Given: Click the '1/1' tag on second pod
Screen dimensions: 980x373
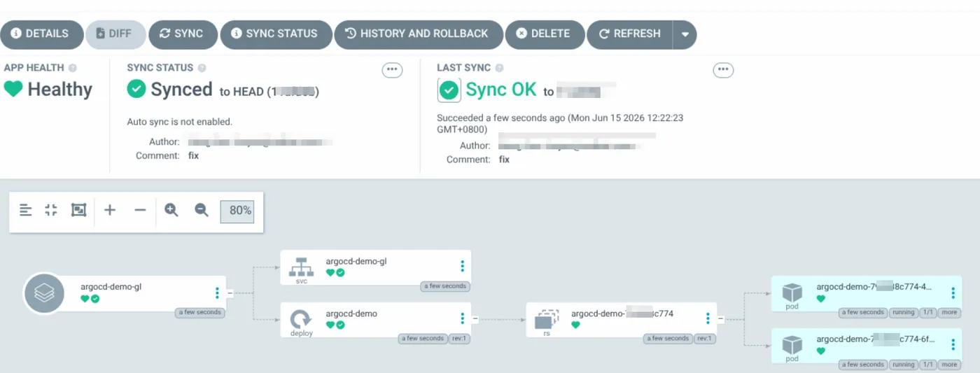Looking at the screenshot, I should click(928, 365).
